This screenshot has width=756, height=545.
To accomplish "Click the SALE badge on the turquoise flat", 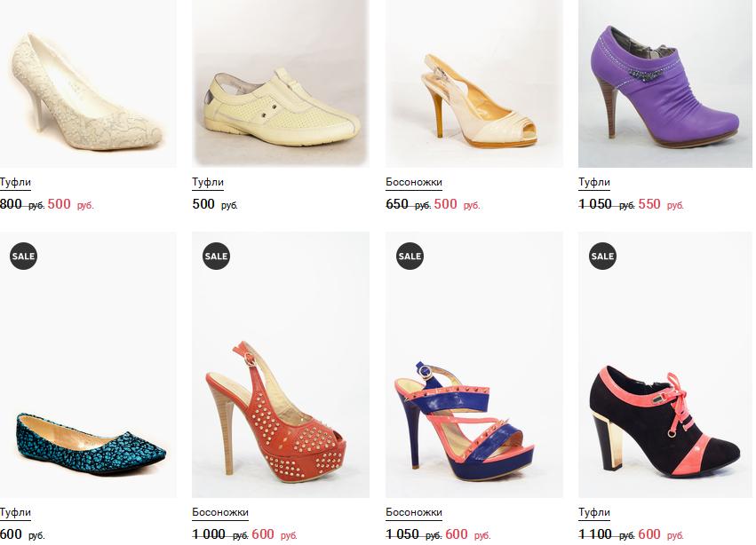I will coord(23,256).
